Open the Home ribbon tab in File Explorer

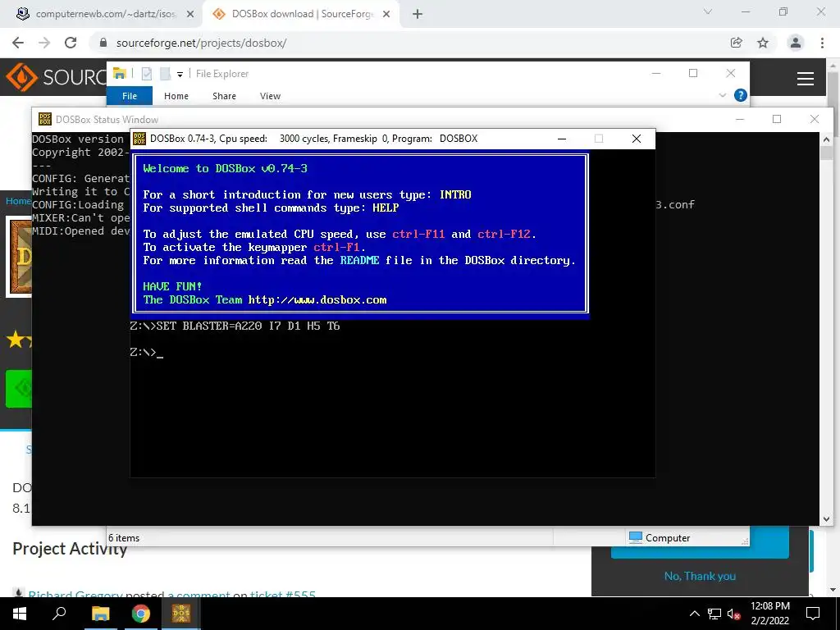click(x=176, y=96)
